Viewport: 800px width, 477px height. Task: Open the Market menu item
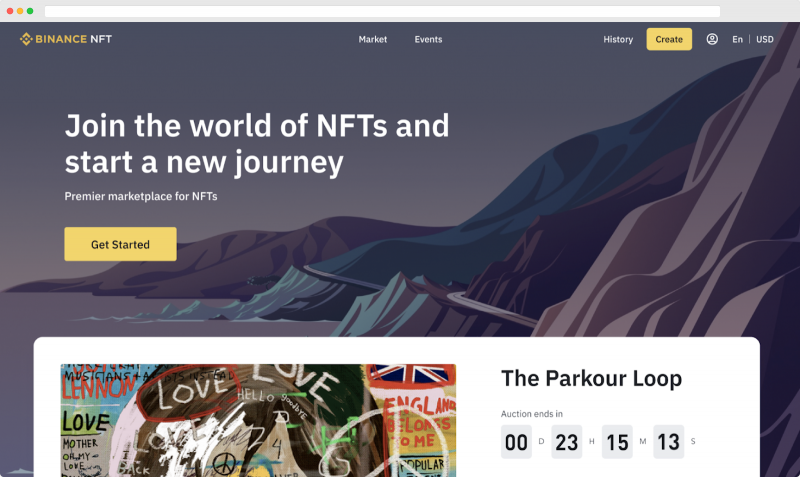pyautogui.click(x=372, y=39)
